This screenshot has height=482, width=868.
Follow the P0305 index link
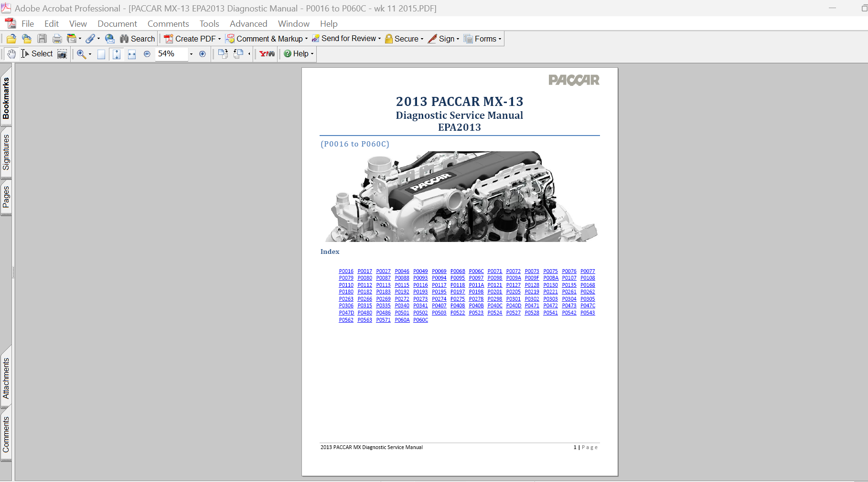click(x=588, y=299)
